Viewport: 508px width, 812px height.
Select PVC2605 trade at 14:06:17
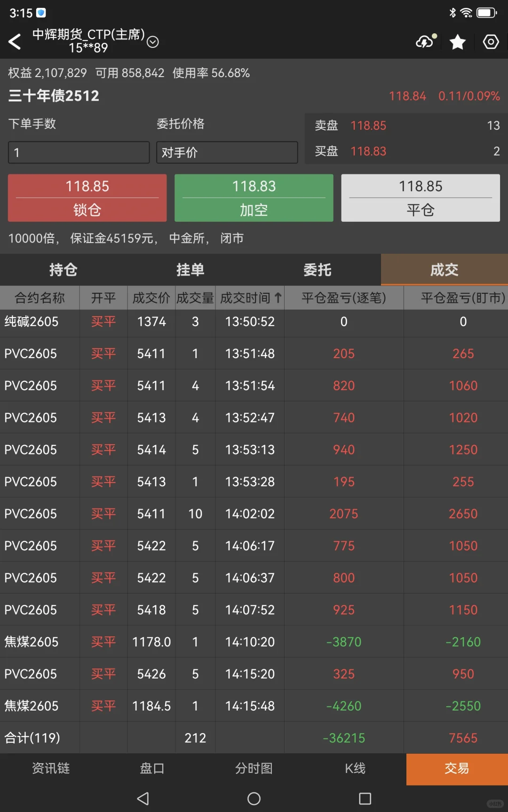pyautogui.click(x=254, y=546)
